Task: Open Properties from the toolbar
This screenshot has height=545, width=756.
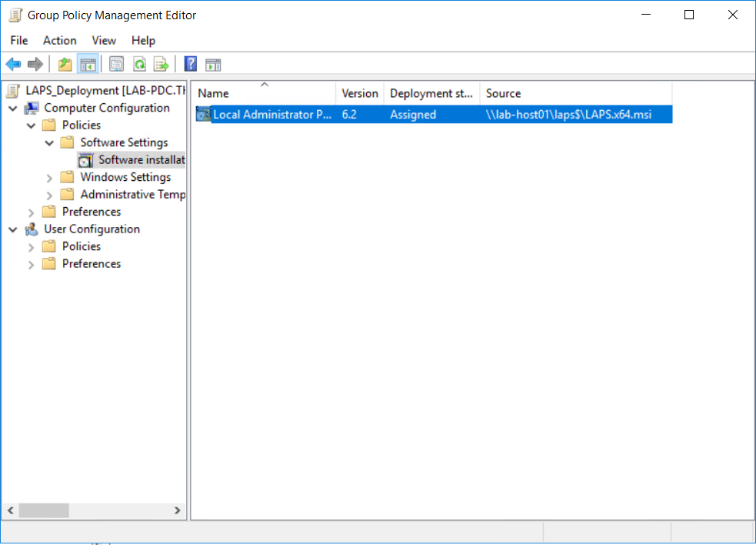Action: (x=117, y=65)
